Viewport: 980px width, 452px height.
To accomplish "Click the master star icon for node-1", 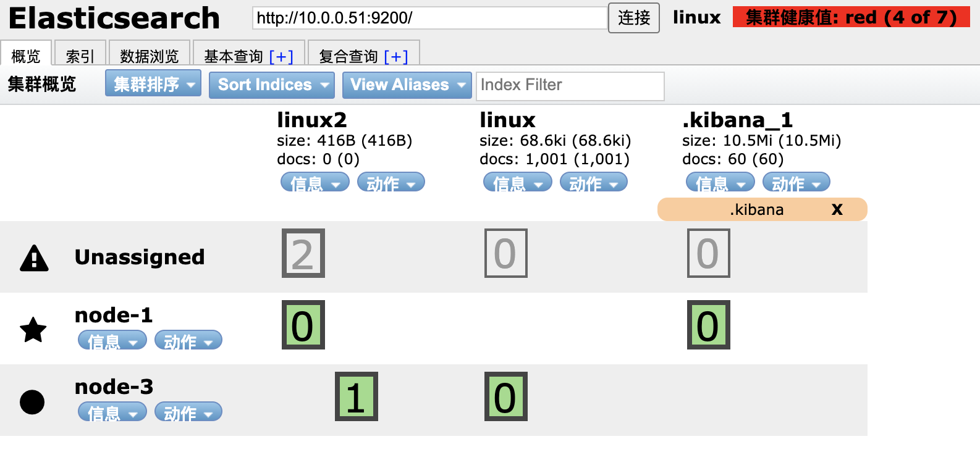I will [33, 330].
